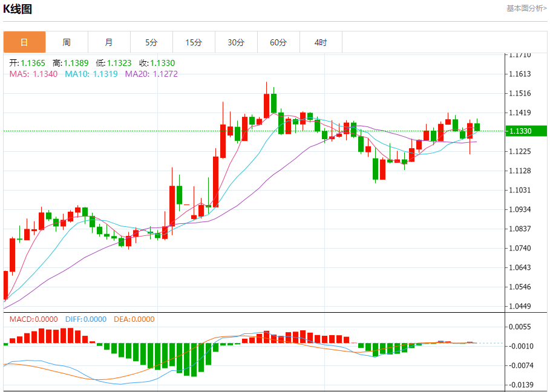Image resolution: width=550 pixels, height=392 pixels.
Task: Click the 收:1.1330 close value
Action: (157, 63)
